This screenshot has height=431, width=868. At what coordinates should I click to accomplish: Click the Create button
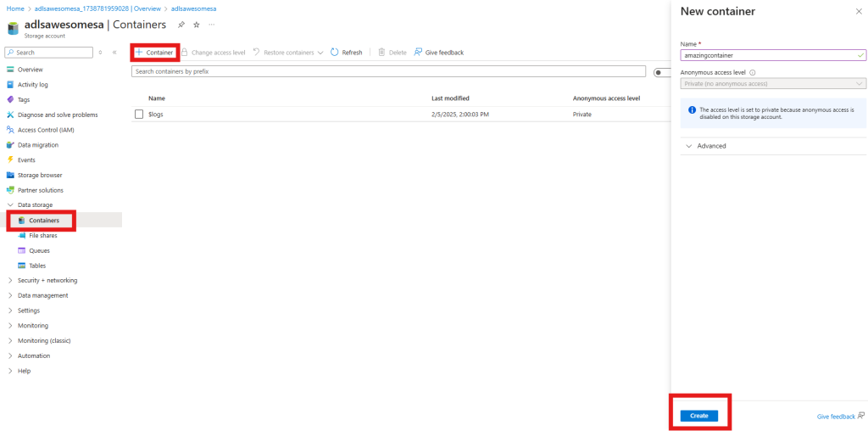(698, 416)
